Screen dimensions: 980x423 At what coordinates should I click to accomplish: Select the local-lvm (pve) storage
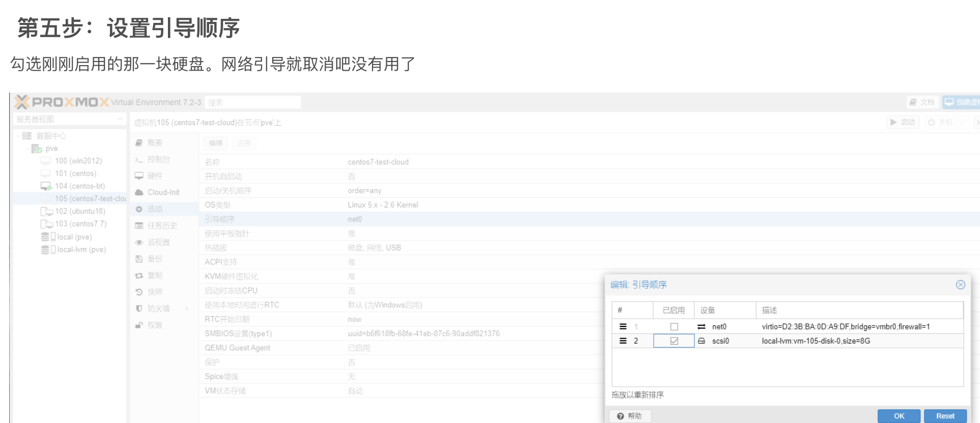(x=81, y=250)
